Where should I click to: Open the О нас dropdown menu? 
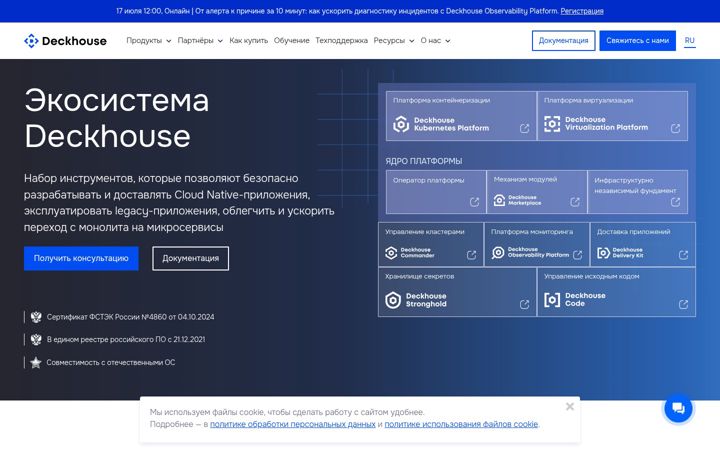coord(435,40)
